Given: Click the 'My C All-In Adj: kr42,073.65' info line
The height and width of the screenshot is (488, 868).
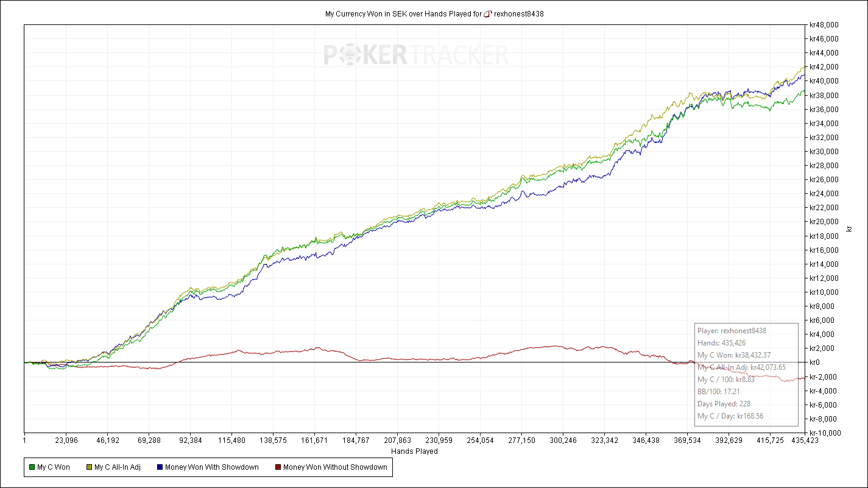Looking at the screenshot, I should tap(742, 367).
